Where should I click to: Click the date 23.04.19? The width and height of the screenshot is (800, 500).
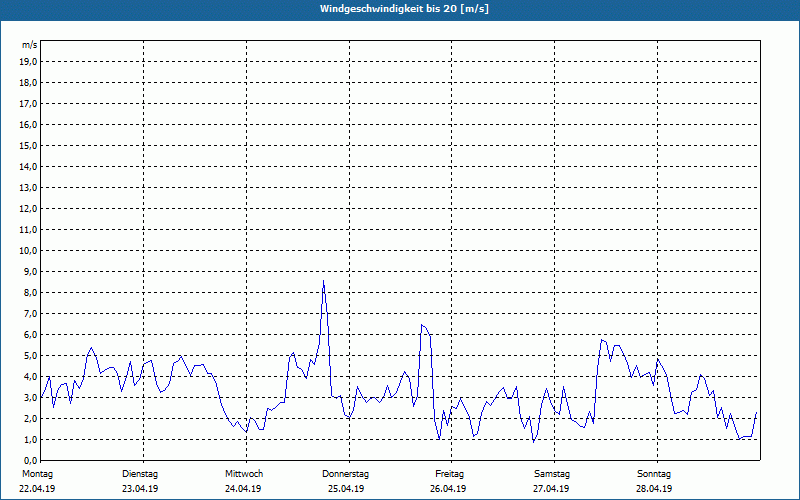pos(140,489)
